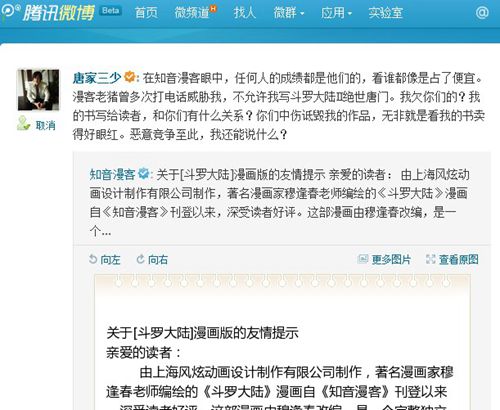Image resolution: width=500 pixels, height=410 pixels.
Task: View original image via 查看原图
Action: [x=452, y=259]
